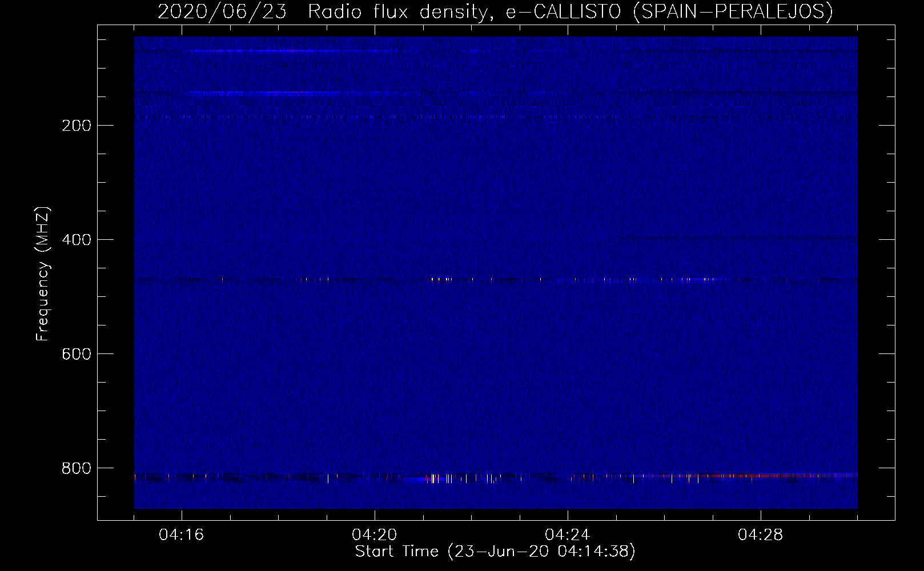Click the "Frequency (MHZ)" y-axis label

(x=43, y=274)
